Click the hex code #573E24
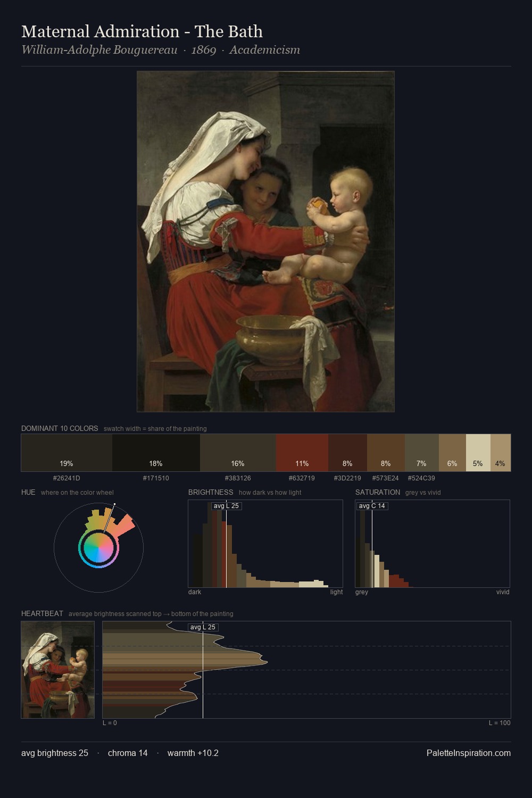 coord(385,478)
